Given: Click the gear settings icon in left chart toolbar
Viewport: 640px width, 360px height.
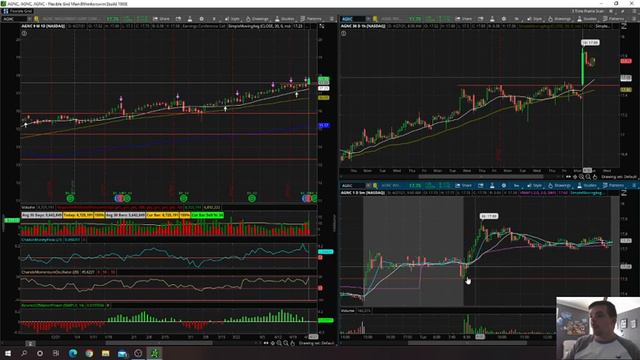Looking at the screenshot, I should [201, 19].
